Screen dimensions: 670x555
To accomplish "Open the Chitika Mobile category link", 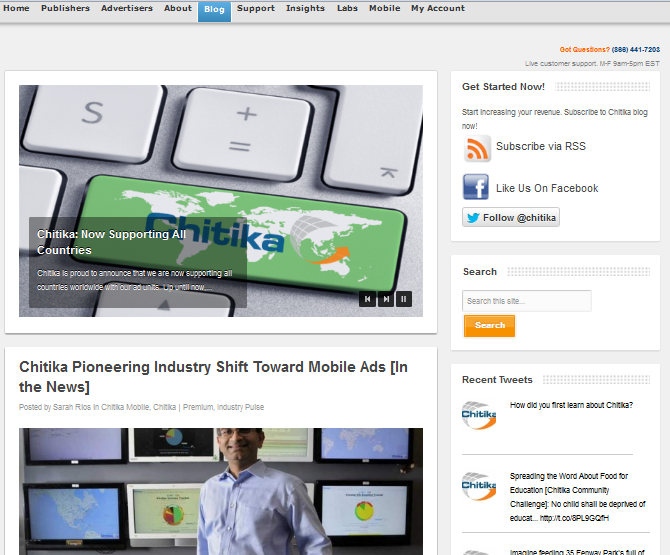I will click(x=125, y=407).
